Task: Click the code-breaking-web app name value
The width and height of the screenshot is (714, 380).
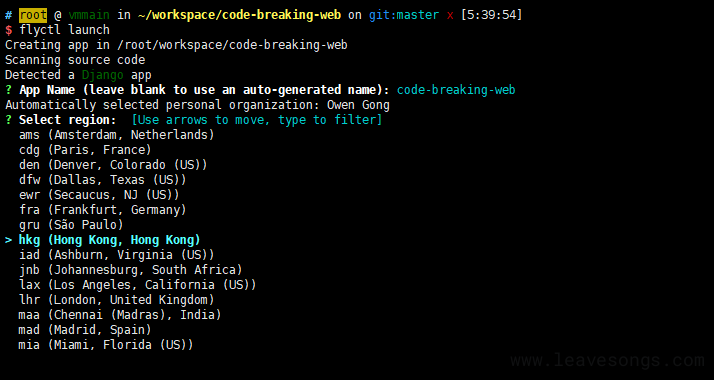Action: [x=456, y=90]
